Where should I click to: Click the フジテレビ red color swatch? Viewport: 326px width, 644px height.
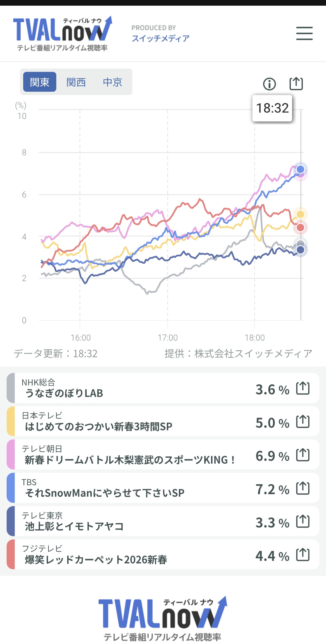tap(11, 555)
